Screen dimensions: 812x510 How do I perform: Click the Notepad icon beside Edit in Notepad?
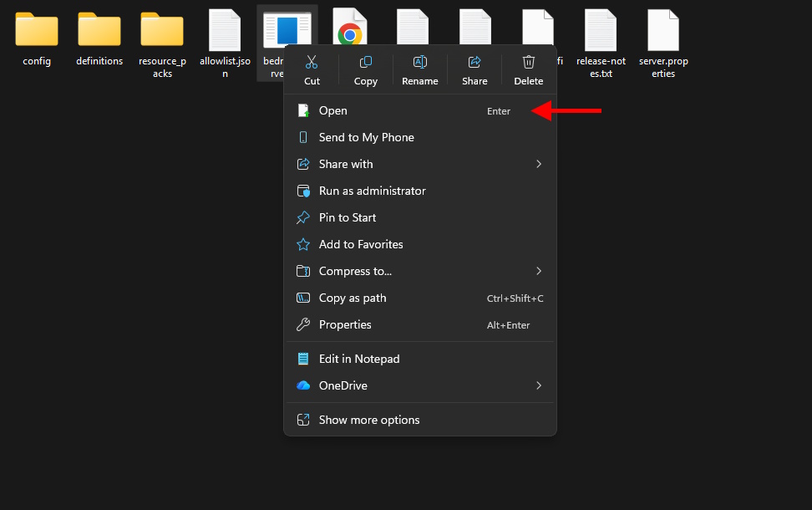click(303, 358)
